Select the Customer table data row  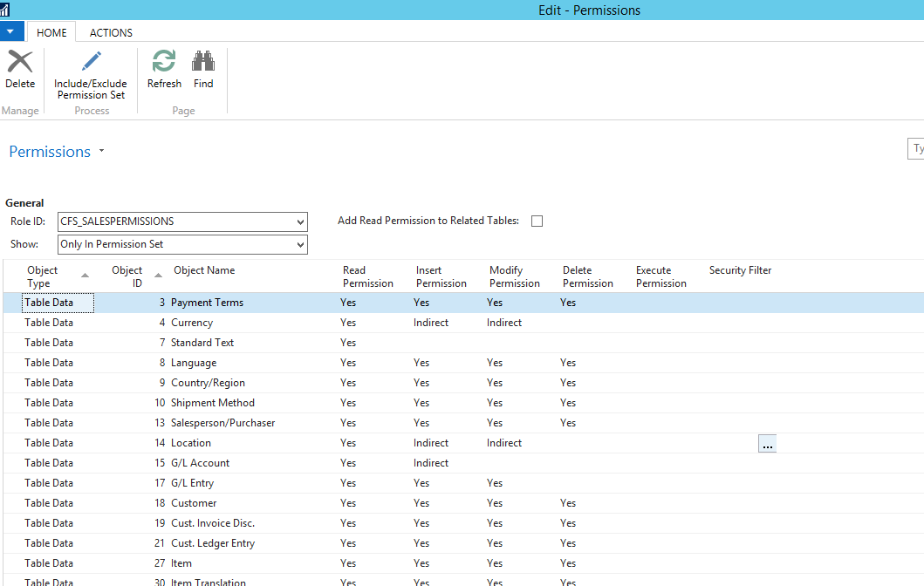(194, 503)
